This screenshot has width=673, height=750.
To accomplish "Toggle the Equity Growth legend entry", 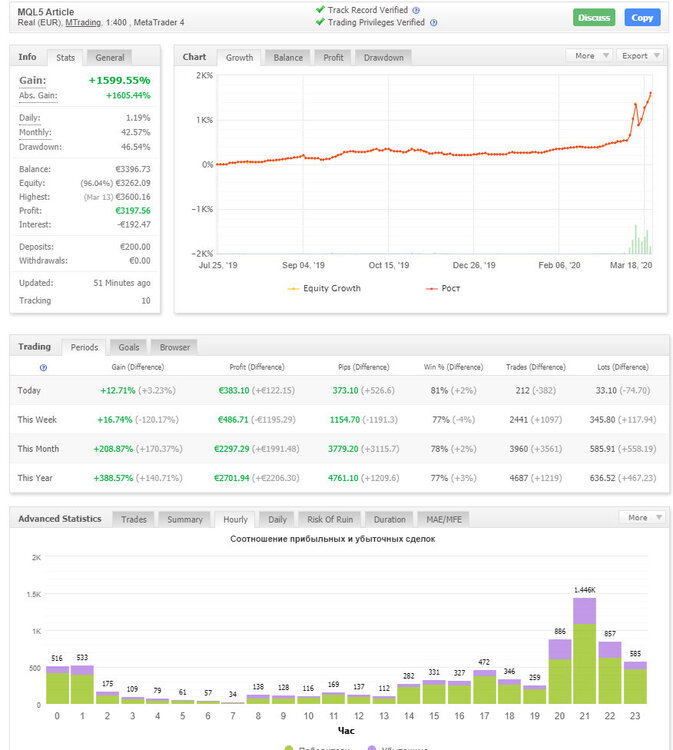I will [324, 288].
